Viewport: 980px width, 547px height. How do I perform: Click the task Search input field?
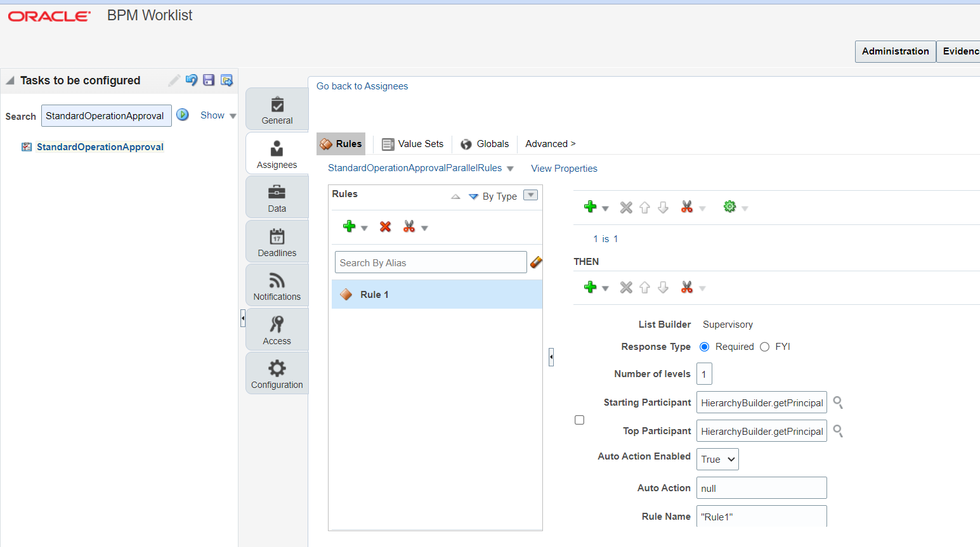click(107, 116)
